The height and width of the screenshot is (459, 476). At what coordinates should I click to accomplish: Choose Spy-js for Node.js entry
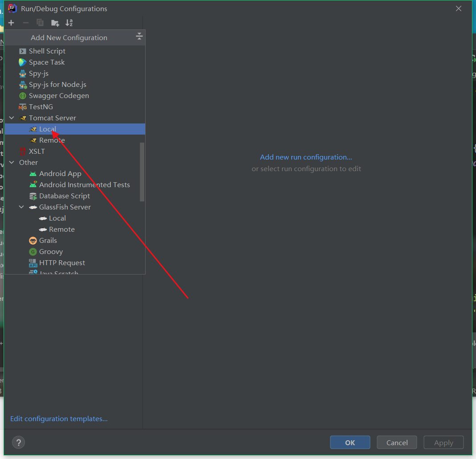75,85
